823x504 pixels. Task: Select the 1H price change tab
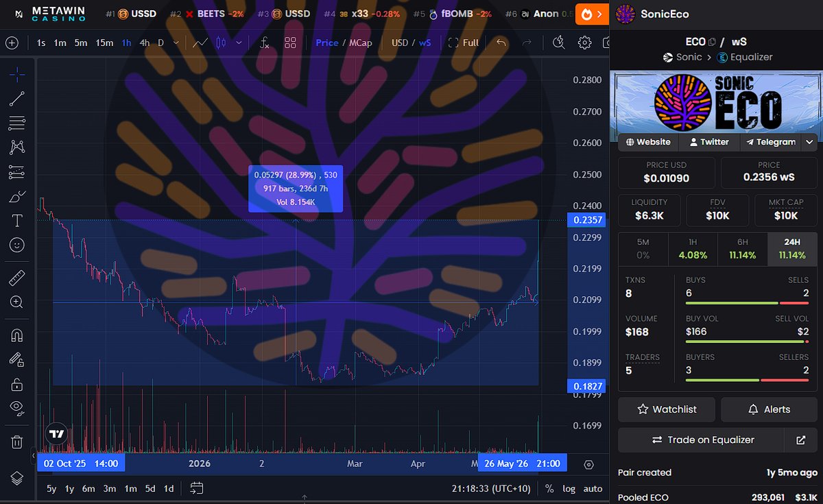[693, 249]
